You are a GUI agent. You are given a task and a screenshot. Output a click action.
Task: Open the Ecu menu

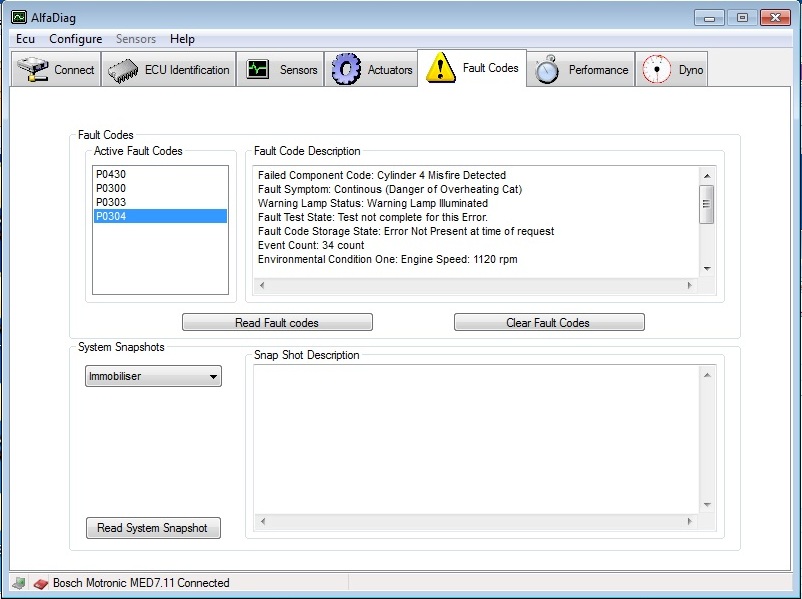point(25,39)
